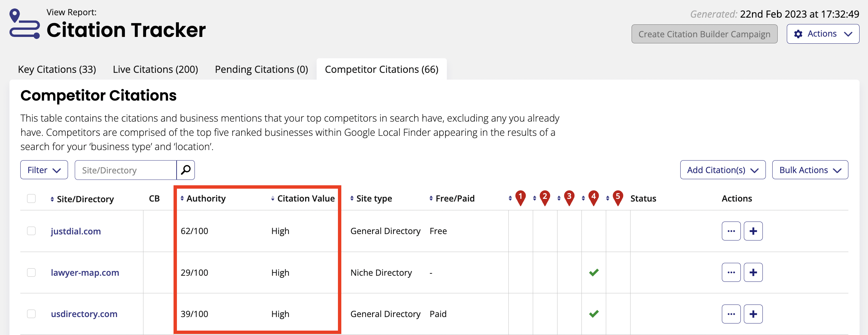Screen dimensions: 868x335
Task: Open the Live Citations tab
Action: [x=155, y=69]
